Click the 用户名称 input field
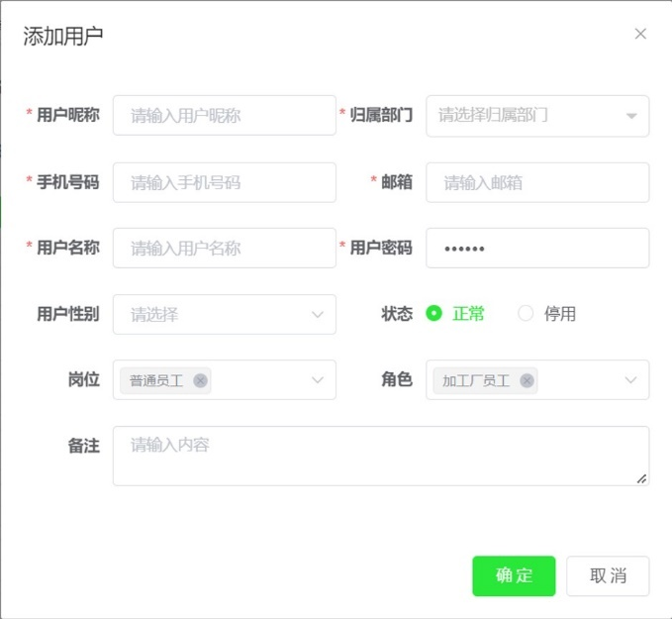Viewport: 672px width, 619px height. [224, 248]
